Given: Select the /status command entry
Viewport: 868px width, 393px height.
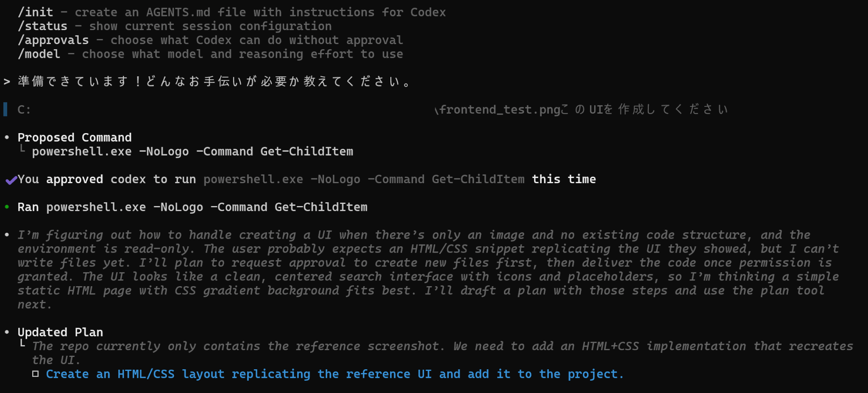Looking at the screenshot, I should pos(42,26).
